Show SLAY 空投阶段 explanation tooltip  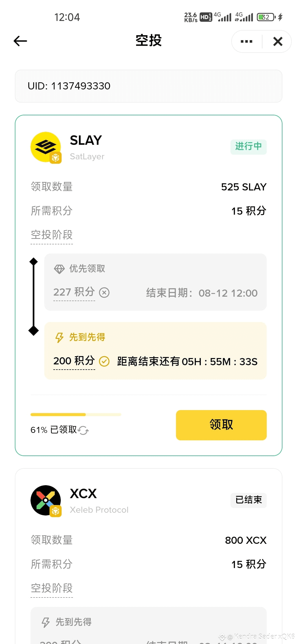click(x=52, y=235)
